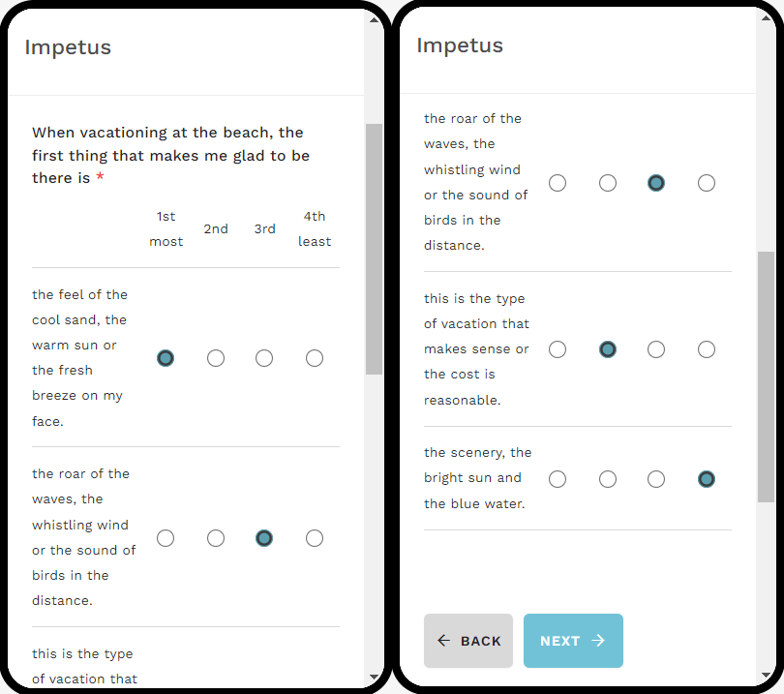Rank 'the scenery, the bright sun' as 2nd

coord(608,479)
